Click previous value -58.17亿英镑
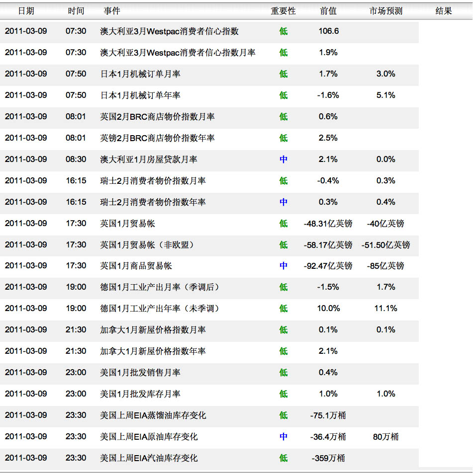The image size is (473, 476). [328, 245]
